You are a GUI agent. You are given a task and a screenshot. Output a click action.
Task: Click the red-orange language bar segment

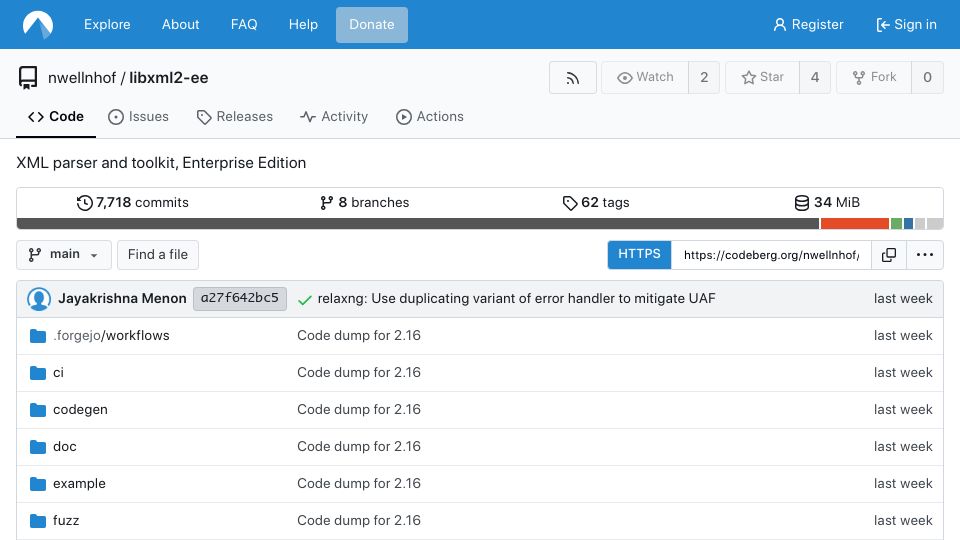click(855, 224)
